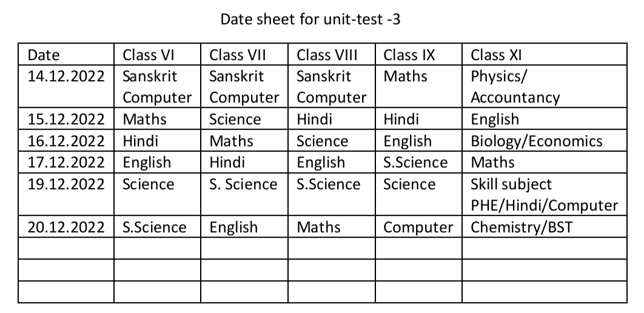Select the Class IX Computer cell on 20.12.2022

point(418,226)
